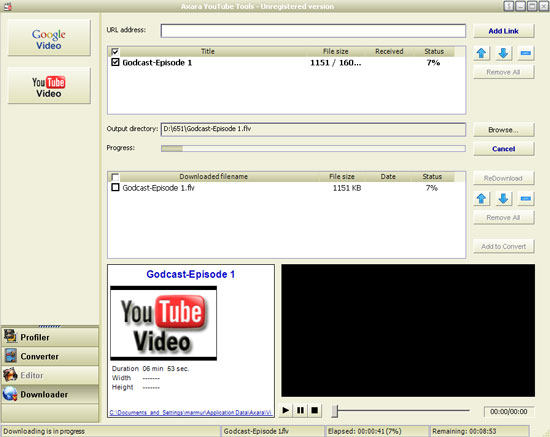Click the app icon in the title bar
Screen dimensions: 550x437
pyautogui.click(x=7, y=6)
